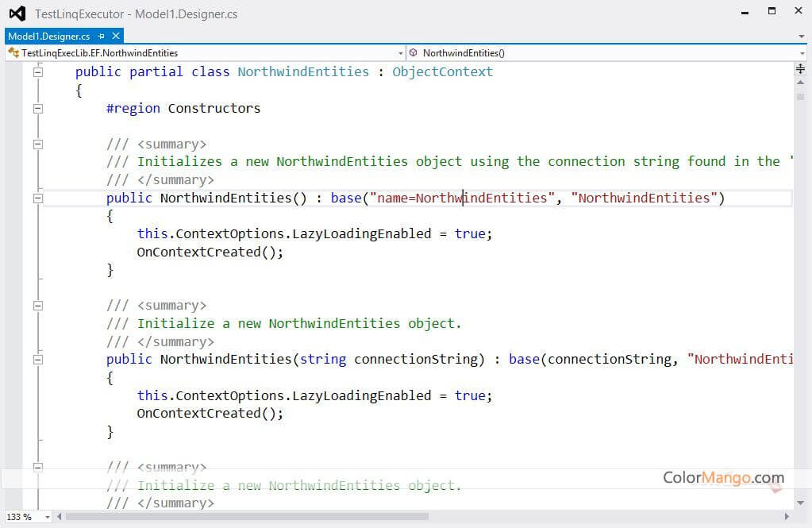Open the NorthwindEntities type navigation dropdown

399,52
